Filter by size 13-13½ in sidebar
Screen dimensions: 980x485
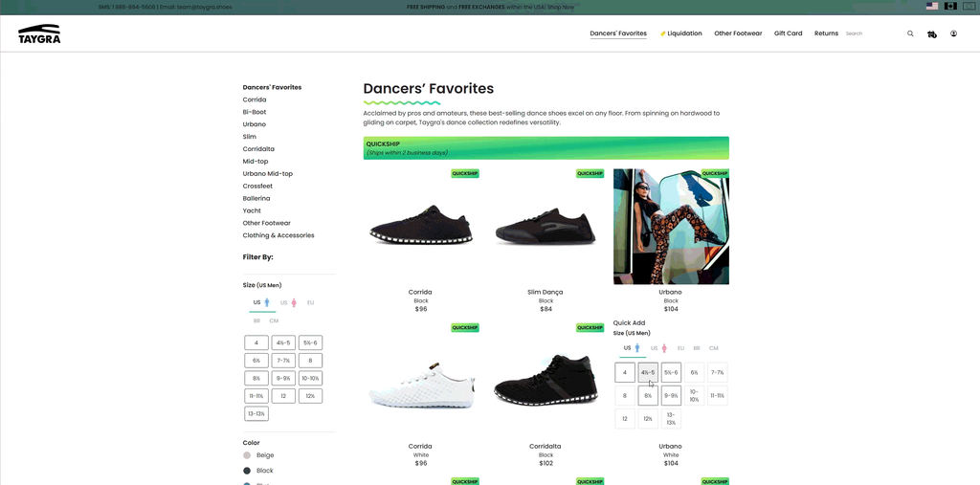pos(256,414)
